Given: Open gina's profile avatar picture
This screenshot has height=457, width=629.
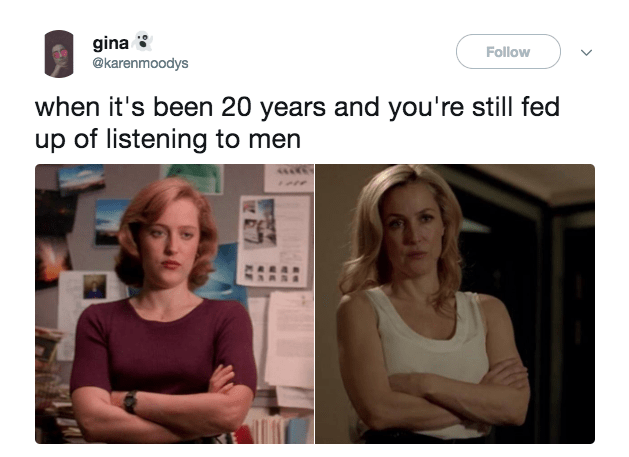Looking at the screenshot, I should click(59, 53).
